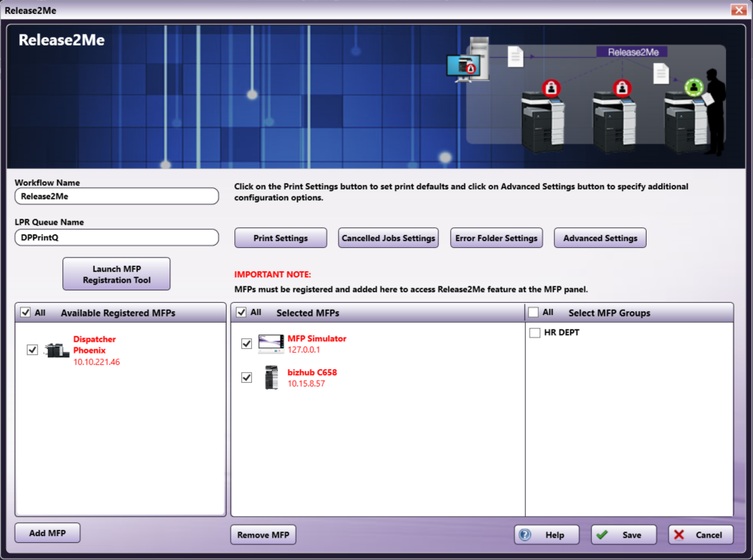This screenshot has height=560, width=753.
Task: Uncheck the MFP Simulator checkbox
Action: tap(247, 344)
